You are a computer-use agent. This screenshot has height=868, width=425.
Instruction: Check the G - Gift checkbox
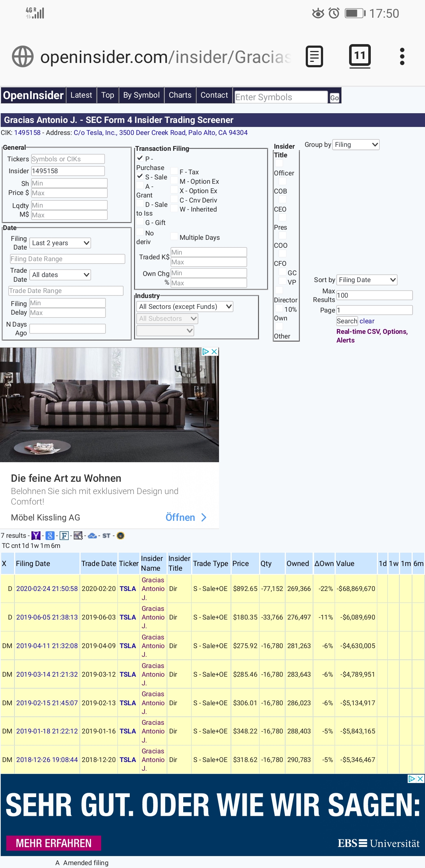pyautogui.click(x=140, y=222)
